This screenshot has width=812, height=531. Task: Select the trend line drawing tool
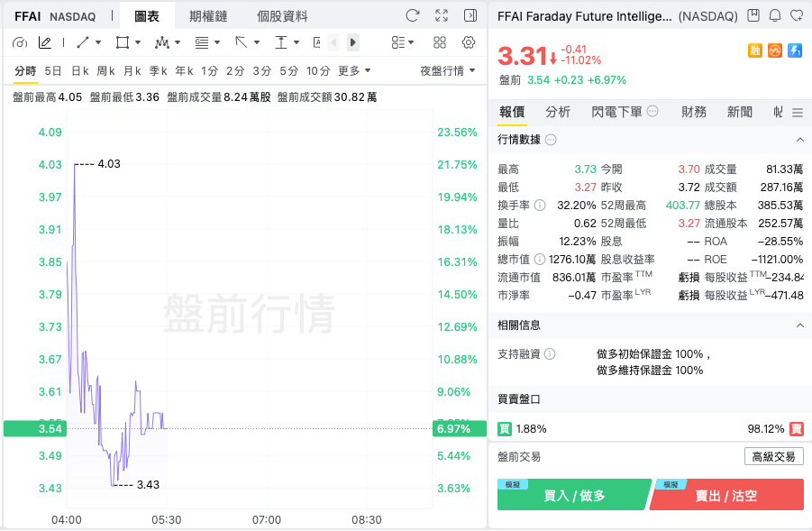click(x=83, y=42)
